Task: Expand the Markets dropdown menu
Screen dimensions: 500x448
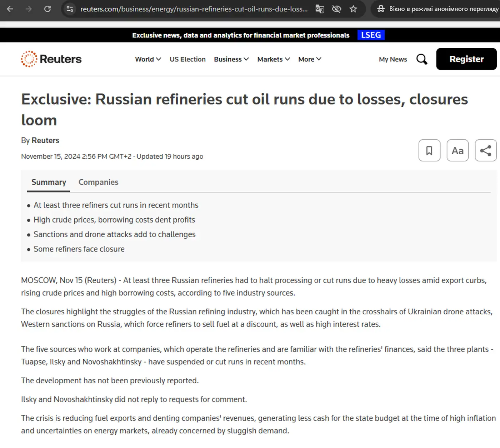Action: click(273, 59)
